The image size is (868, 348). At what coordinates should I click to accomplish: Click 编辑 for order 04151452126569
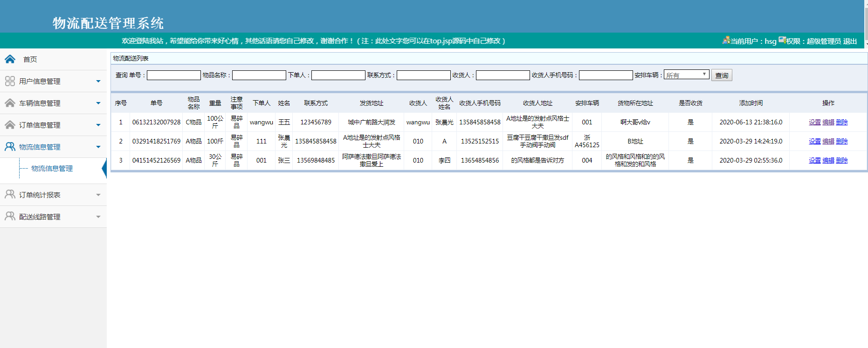(828, 160)
